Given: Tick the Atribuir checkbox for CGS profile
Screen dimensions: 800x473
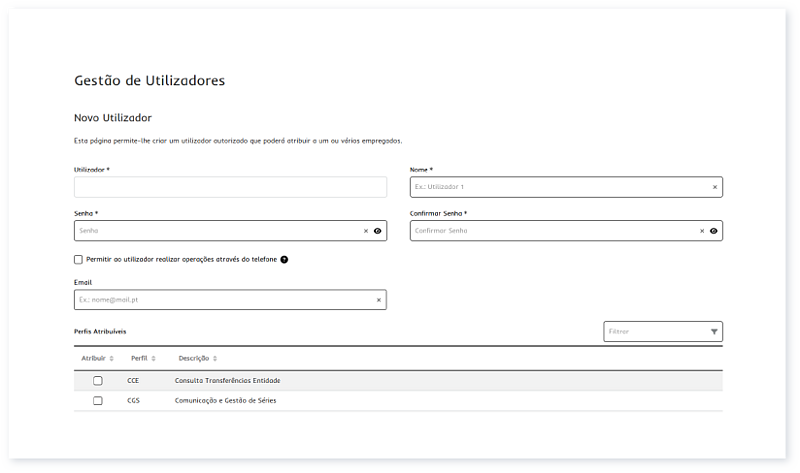Looking at the screenshot, I should click(98, 401).
